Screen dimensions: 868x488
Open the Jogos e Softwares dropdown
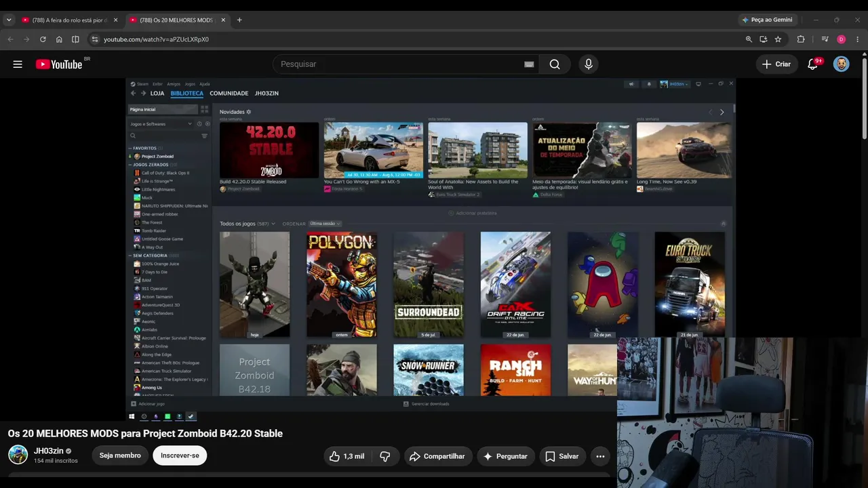pyautogui.click(x=161, y=124)
